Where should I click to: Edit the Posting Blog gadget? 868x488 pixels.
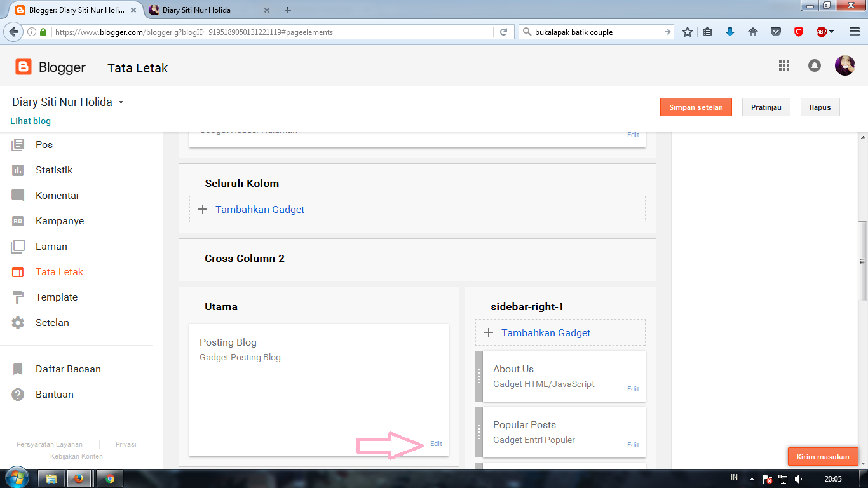(436, 444)
